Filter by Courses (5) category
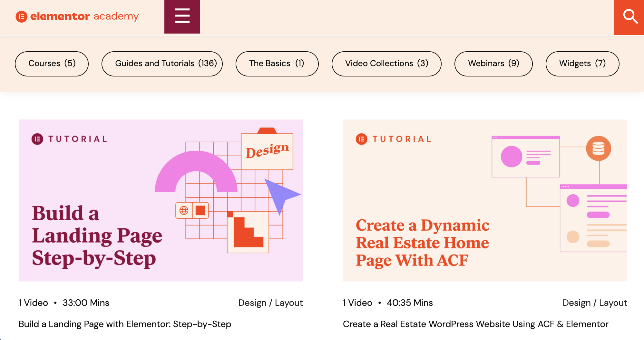644x340 pixels. (52, 64)
